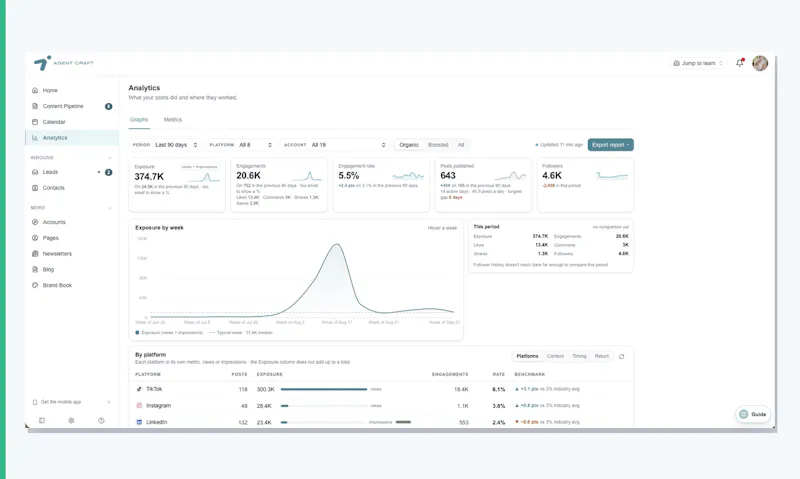The image size is (800, 479).
Task: Select the Boosted filter option
Action: click(438, 145)
